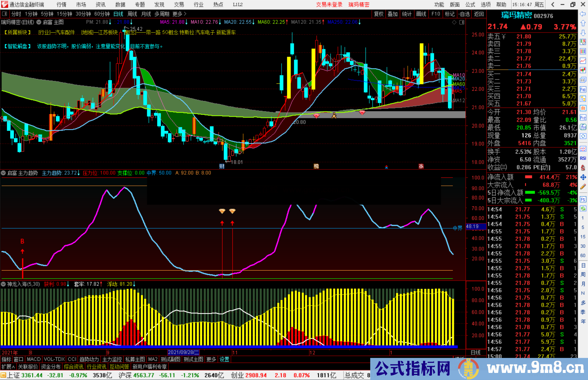Open the 资讯 menu
This screenshot has width=588, height=380.
point(100,5)
